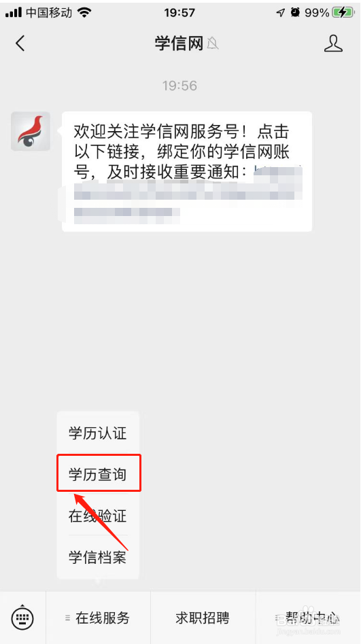
Task: Select 学历认证 menu entry
Action: (98, 433)
